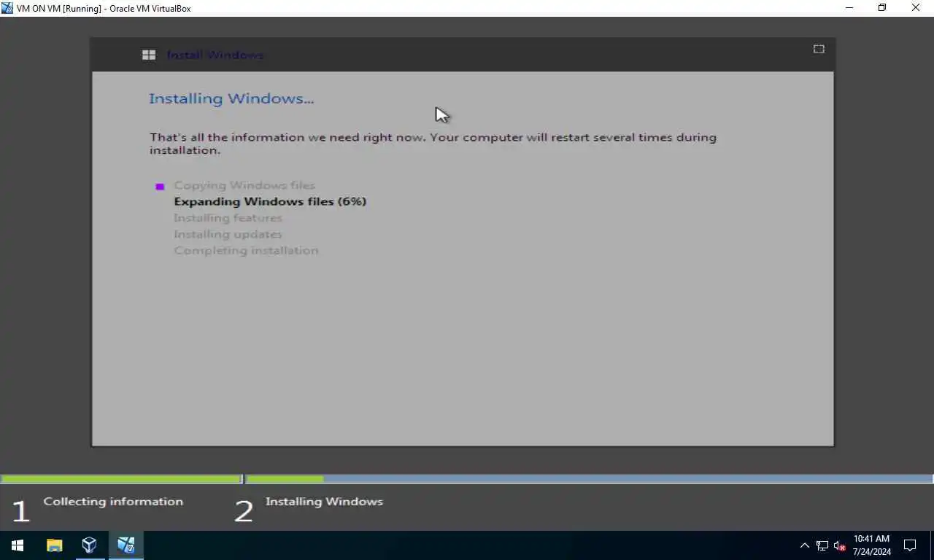Select the running VM taskbar icon
The image size is (934, 560).
126,545
